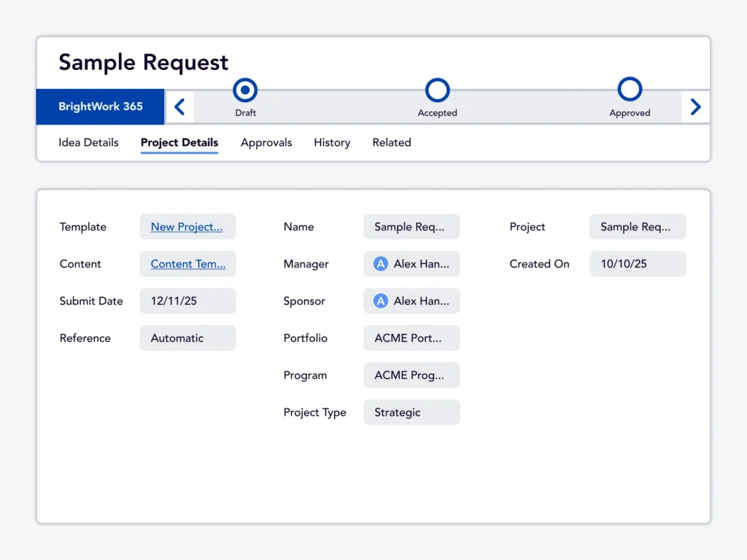
Task: Click the Reference field showing Automatic
Action: [187, 338]
